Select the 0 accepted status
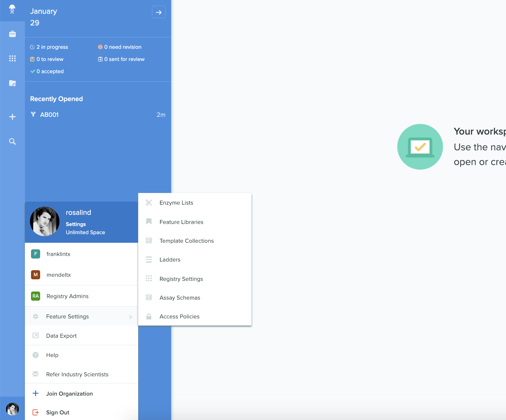The height and width of the screenshot is (420, 506). coord(47,71)
